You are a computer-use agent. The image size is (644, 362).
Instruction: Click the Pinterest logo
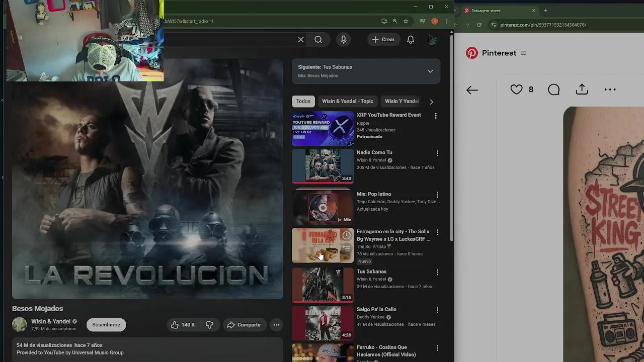472,53
